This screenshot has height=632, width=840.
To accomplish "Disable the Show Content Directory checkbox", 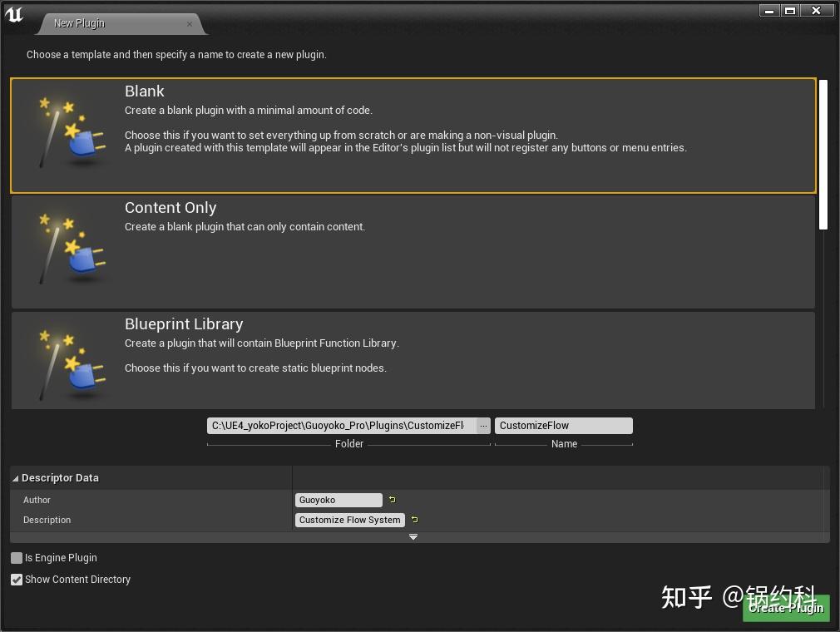I will tap(16, 580).
